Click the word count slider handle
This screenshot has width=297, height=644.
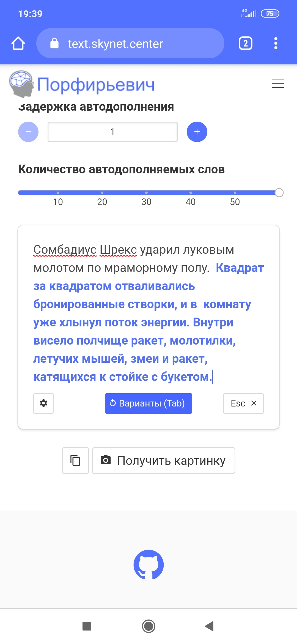point(279,193)
